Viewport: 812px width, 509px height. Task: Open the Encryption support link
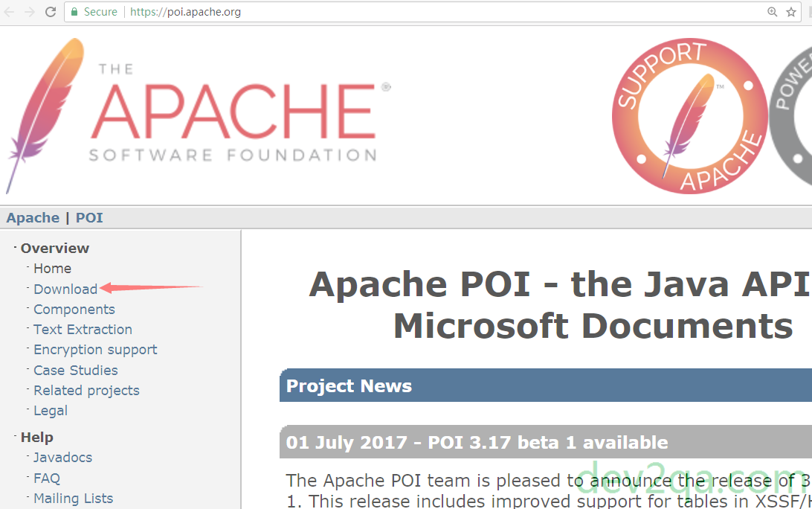[x=95, y=350]
